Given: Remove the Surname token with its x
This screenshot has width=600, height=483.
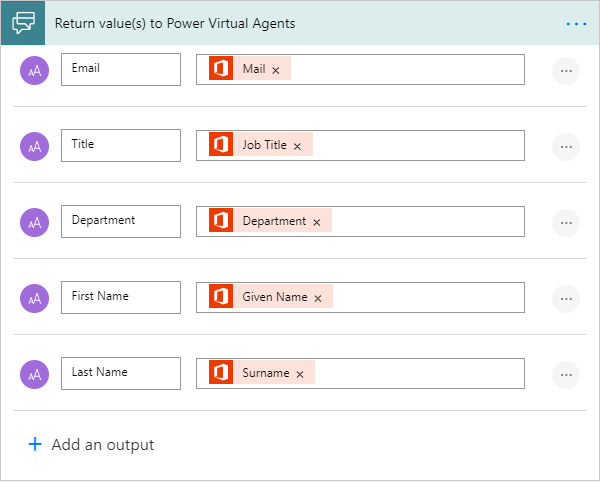Looking at the screenshot, I should tap(300, 374).
